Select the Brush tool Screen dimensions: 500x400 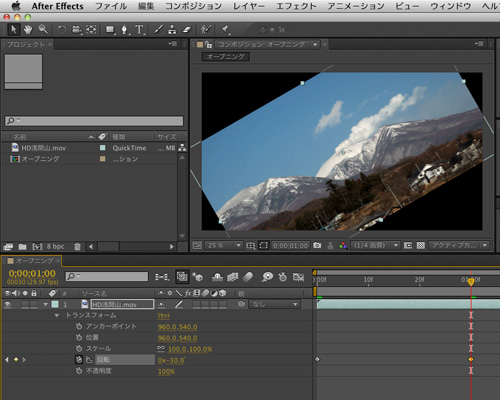tap(158, 30)
